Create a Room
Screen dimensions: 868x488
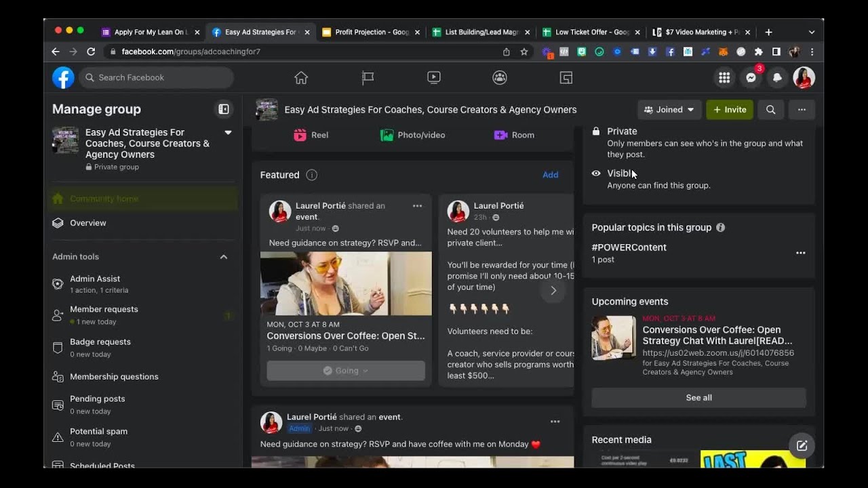pyautogui.click(x=514, y=135)
